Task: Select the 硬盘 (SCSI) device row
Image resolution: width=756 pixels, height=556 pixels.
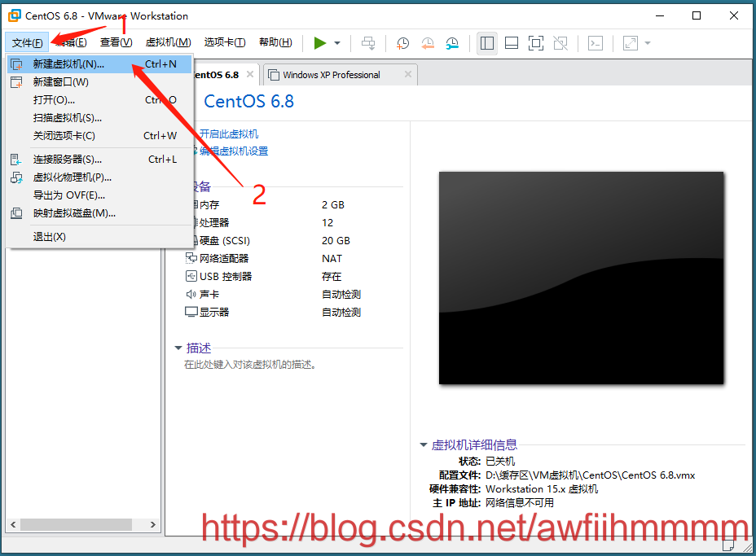Action: 293,240
